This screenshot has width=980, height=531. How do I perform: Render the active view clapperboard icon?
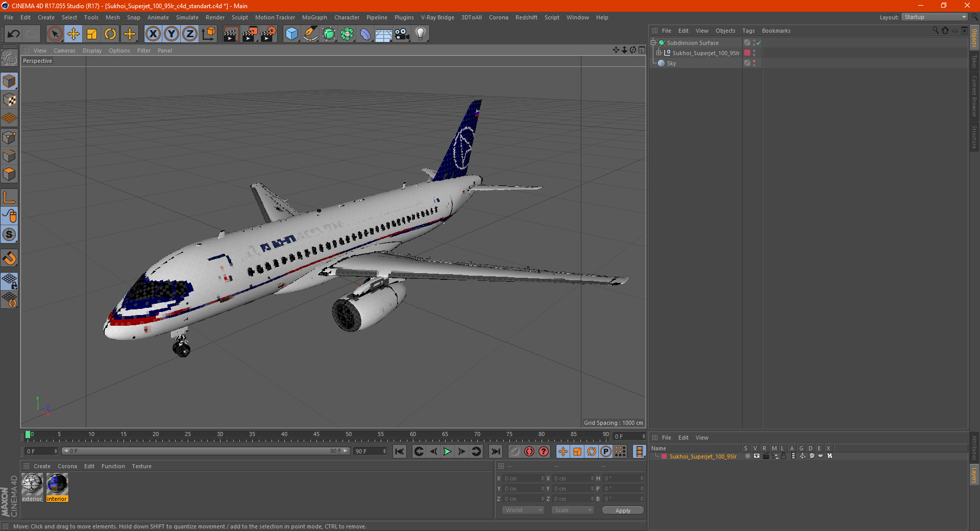[231, 34]
